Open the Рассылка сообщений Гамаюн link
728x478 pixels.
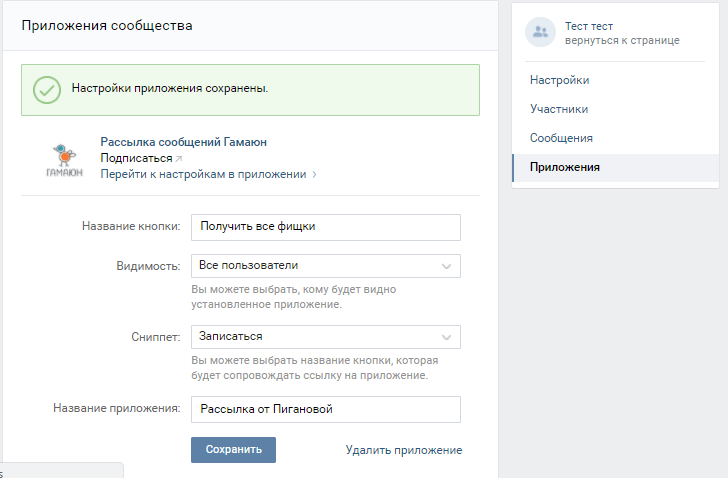(x=184, y=142)
